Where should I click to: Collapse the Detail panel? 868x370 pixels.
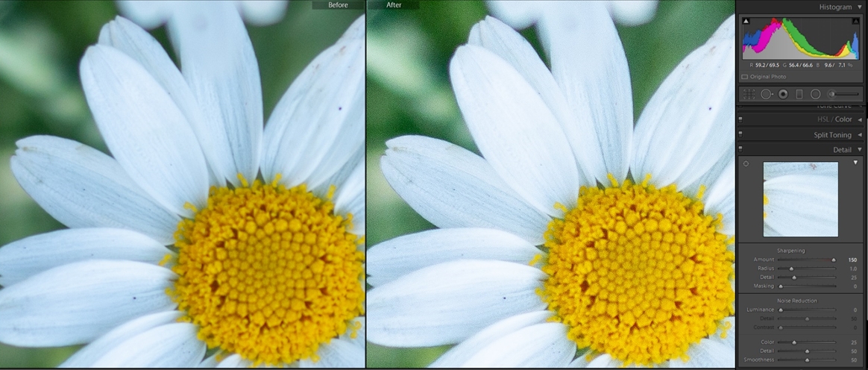tap(860, 150)
